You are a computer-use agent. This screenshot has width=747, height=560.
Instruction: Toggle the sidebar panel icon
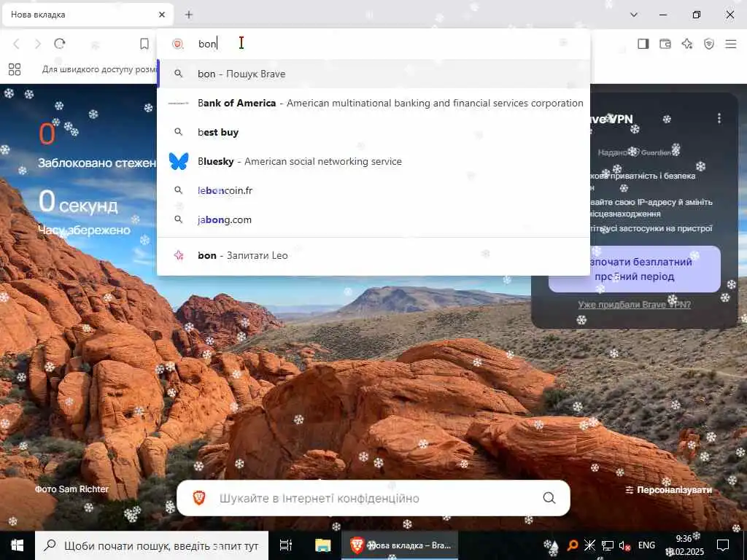(643, 44)
